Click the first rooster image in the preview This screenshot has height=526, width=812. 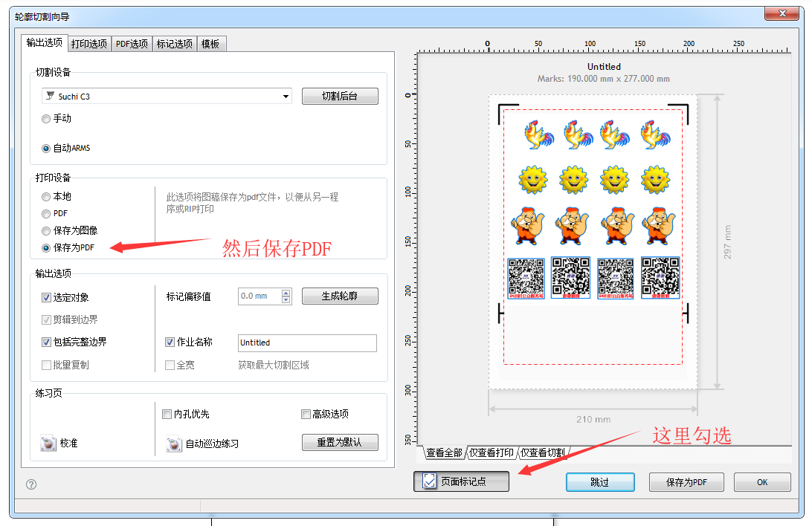(x=538, y=135)
